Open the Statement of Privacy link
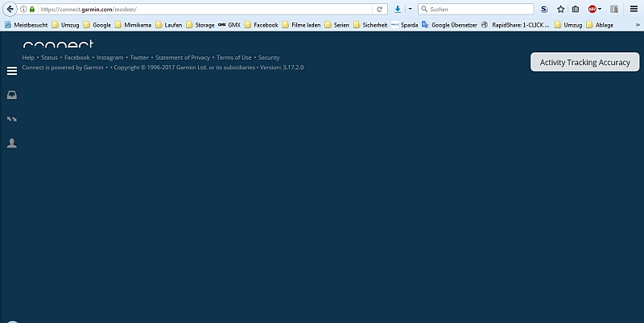Screen dimensions: 644x323 pyautogui.click(x=182, y=58)
